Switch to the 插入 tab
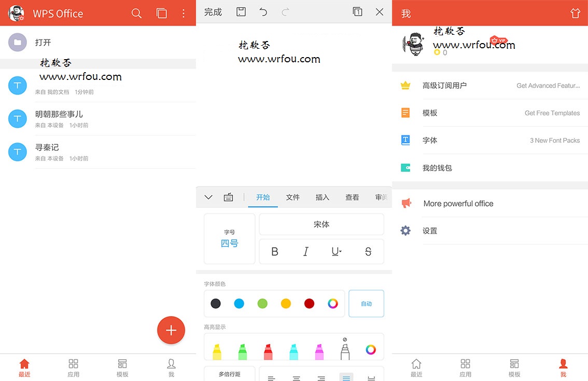Image resolution: width=588 pixels, height=381 pixels. 323,197
